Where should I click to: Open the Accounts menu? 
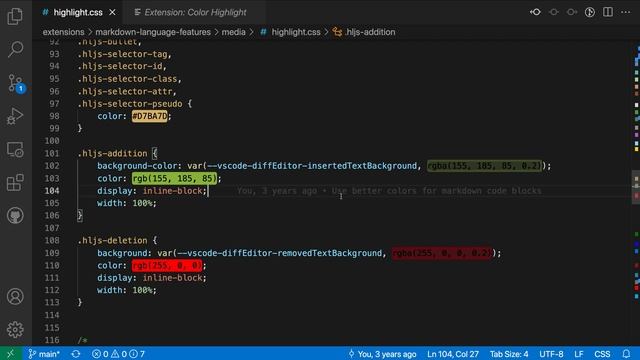[15, 296]
